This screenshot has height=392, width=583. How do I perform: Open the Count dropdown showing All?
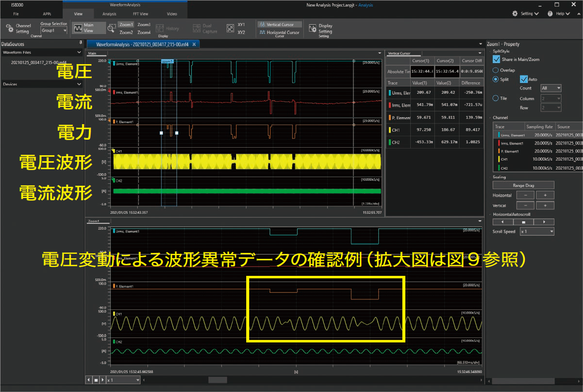pos(550,88)
